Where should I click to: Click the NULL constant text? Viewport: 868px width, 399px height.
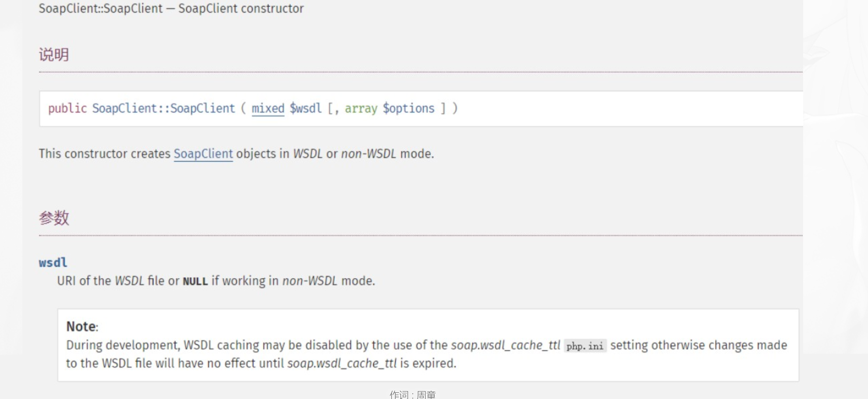pyautogui.click(x=195, y=281)
